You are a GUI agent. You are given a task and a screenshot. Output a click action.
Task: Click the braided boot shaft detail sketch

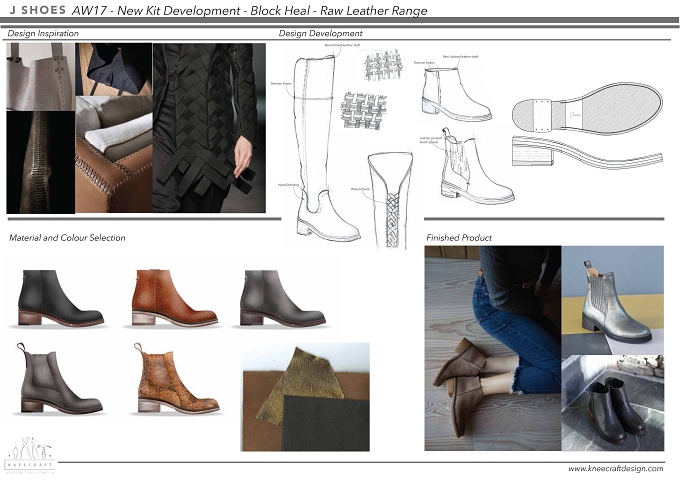pyautogui.click(x=390, y=200)
